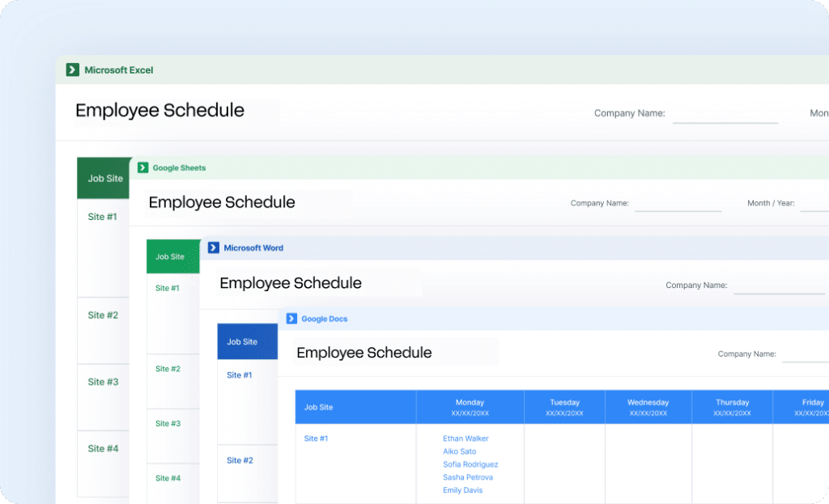Screen dimensions: 829x504
Task: Click the Company Name field in Excel sheet
Action: tap(725, 116)
